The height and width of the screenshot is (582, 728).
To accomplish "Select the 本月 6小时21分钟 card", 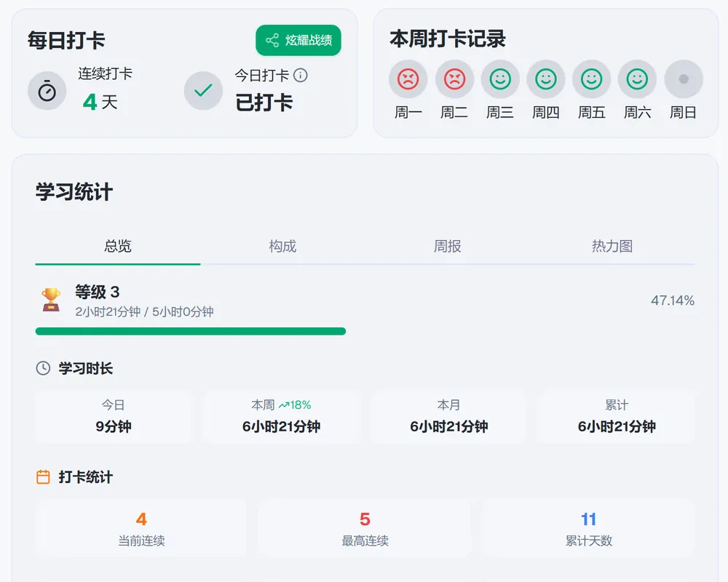I will coord(449,417).
